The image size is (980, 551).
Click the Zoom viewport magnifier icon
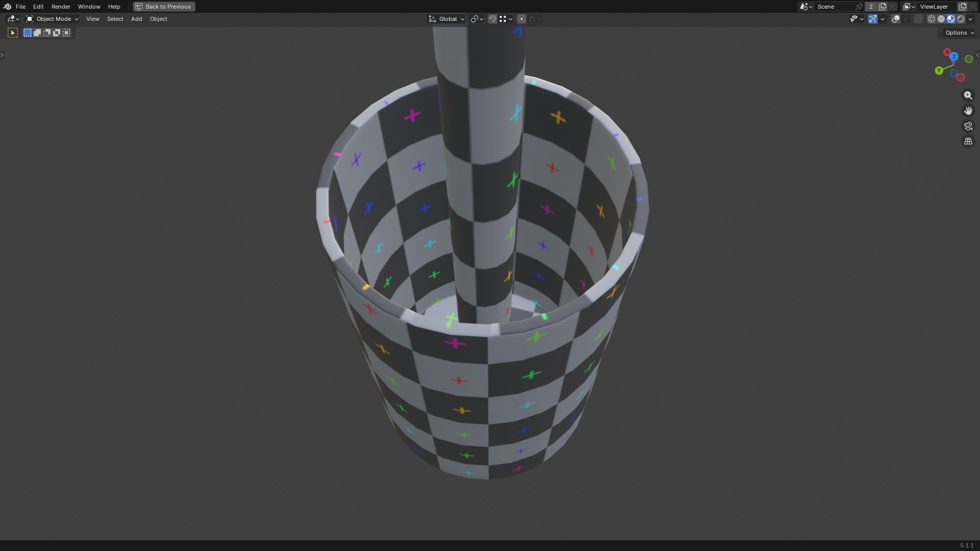[x=968, y=95]
